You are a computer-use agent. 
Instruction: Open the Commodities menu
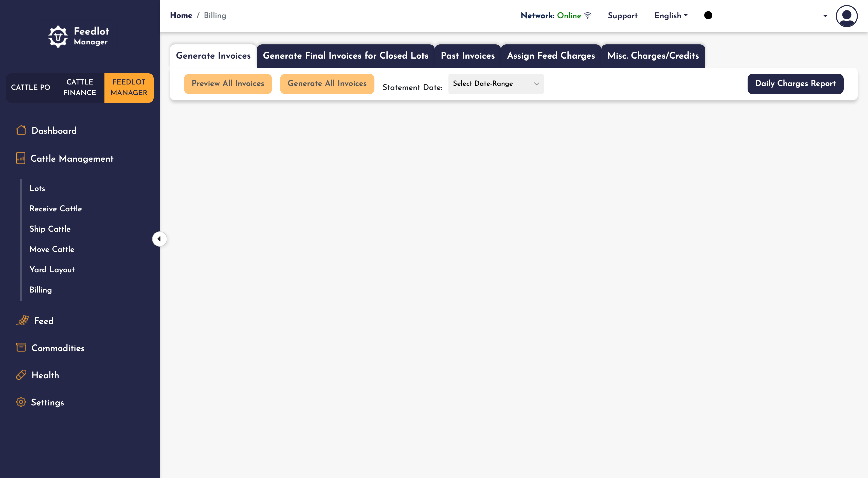58,348
